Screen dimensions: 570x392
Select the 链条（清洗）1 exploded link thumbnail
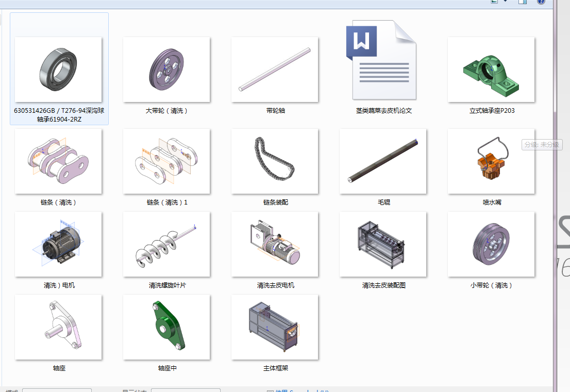[x=166, y=161]
